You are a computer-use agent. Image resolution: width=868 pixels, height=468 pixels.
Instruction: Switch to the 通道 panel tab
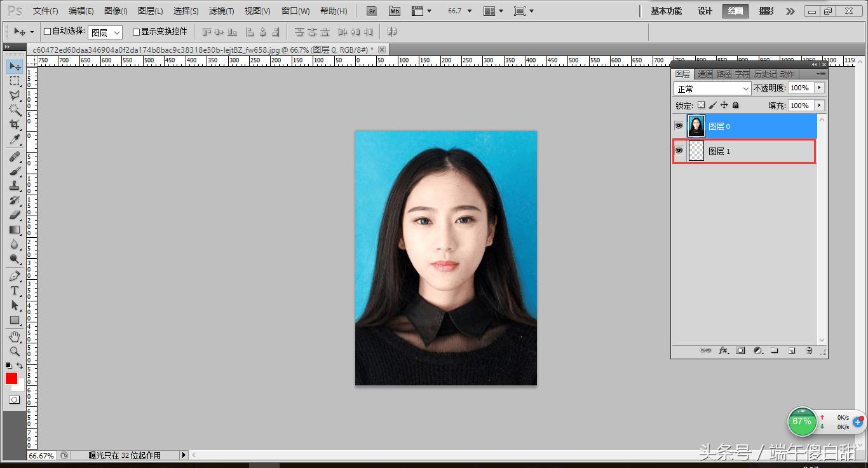click(x=705, y=74)
